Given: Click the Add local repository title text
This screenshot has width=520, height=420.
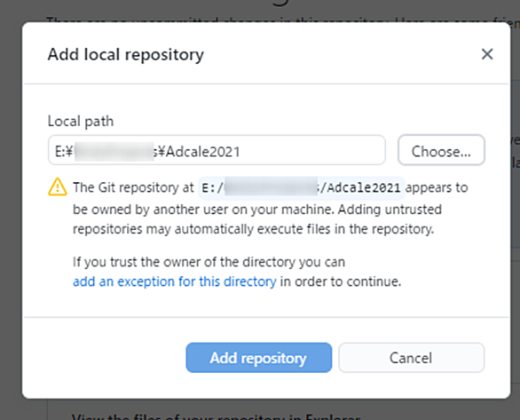Looking at the screenshot, I should pyautogui.click(x=126, y=55).
